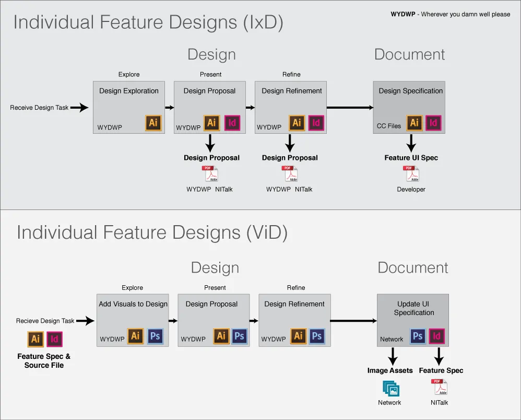Screen dimensions: 521x420
Task: Select the Update UI Specification box
Action: coord(412,313)
